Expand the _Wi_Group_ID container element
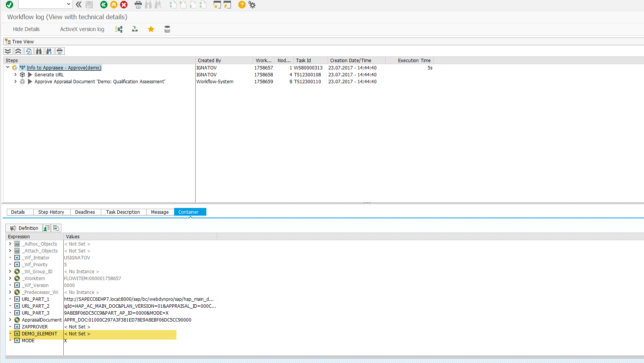This screenshot has width=644, height=363. 10,271
